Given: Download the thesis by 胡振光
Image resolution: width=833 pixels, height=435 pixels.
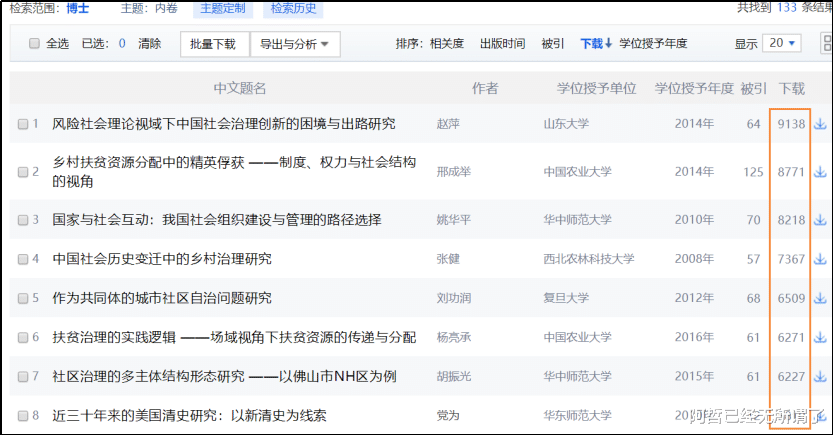Looking at the screenshot, I should click(x=820, y=377).
